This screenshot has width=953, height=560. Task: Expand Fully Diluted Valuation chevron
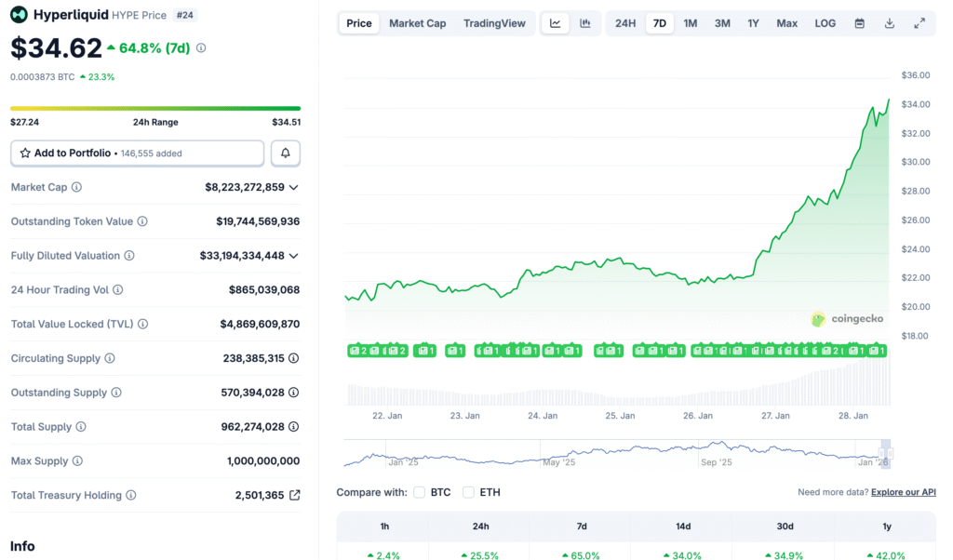[x=294, y=256]
